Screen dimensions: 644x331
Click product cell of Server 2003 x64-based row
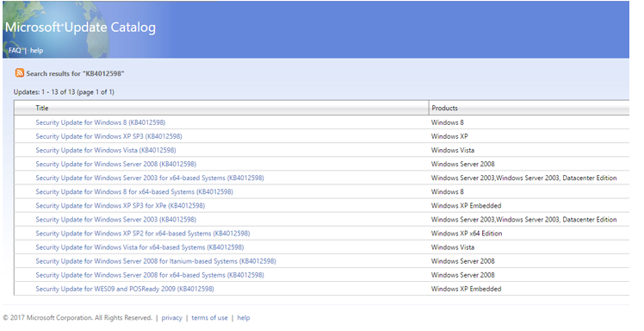coord(523,178)
